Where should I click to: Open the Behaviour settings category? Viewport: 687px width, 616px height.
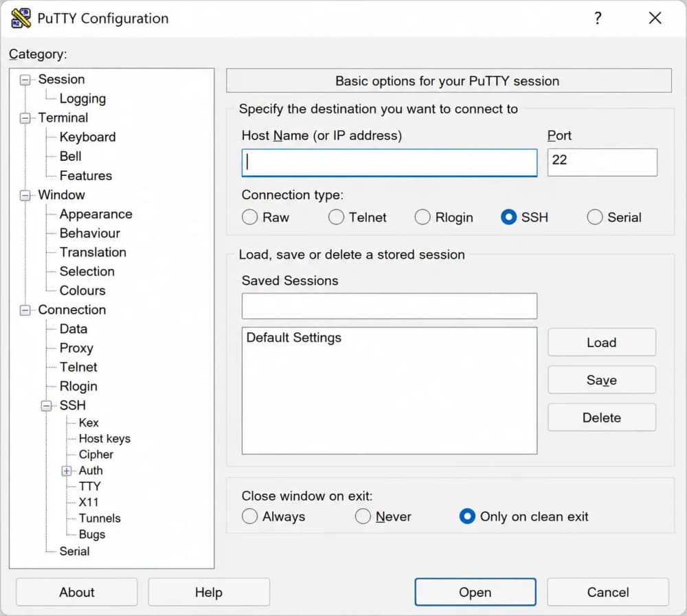[90, 233]
